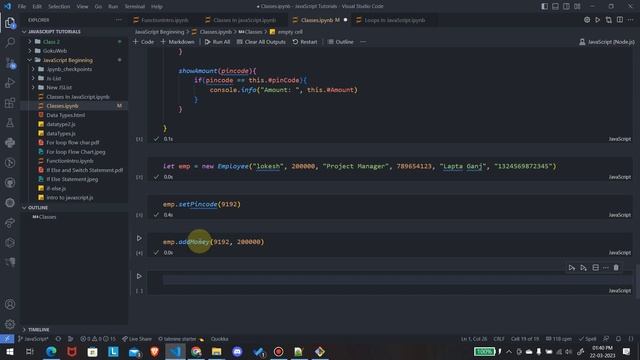Click Run All in notebook toolbar
Screen dimensions: 640x360
click(217, 42)
